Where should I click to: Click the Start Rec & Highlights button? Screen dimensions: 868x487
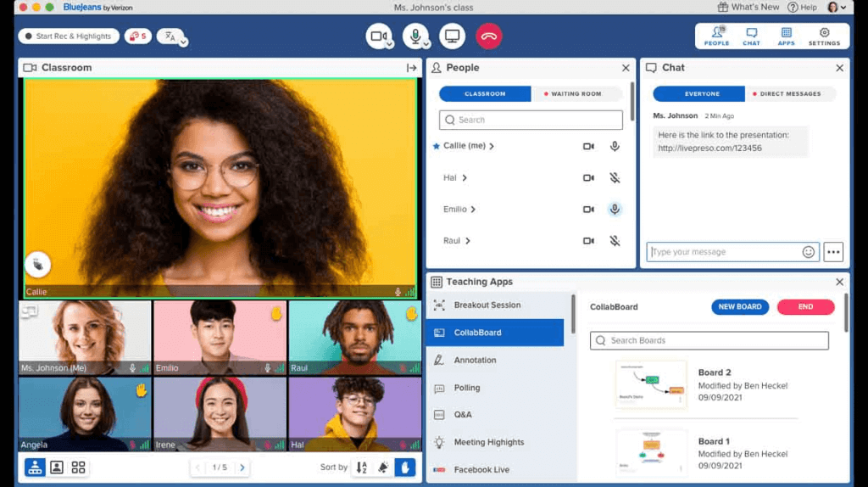coord(69,36)
